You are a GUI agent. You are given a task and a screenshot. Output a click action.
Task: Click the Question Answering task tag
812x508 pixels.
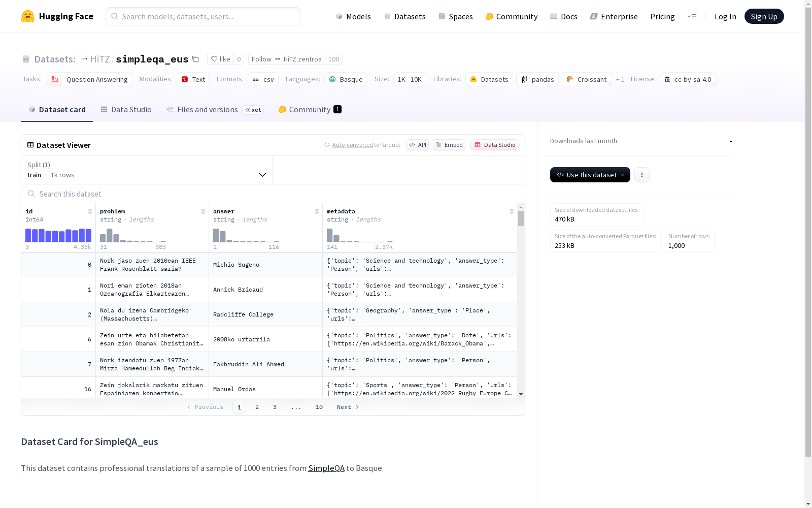[x=89, y=79]
